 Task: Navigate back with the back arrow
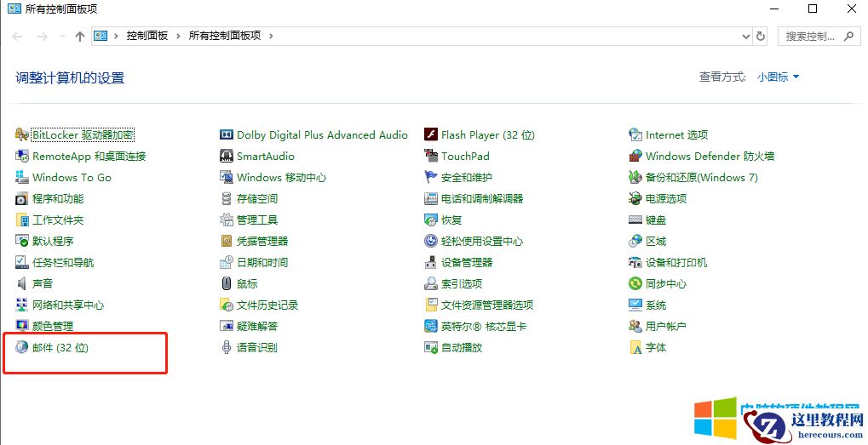(17, 37)
